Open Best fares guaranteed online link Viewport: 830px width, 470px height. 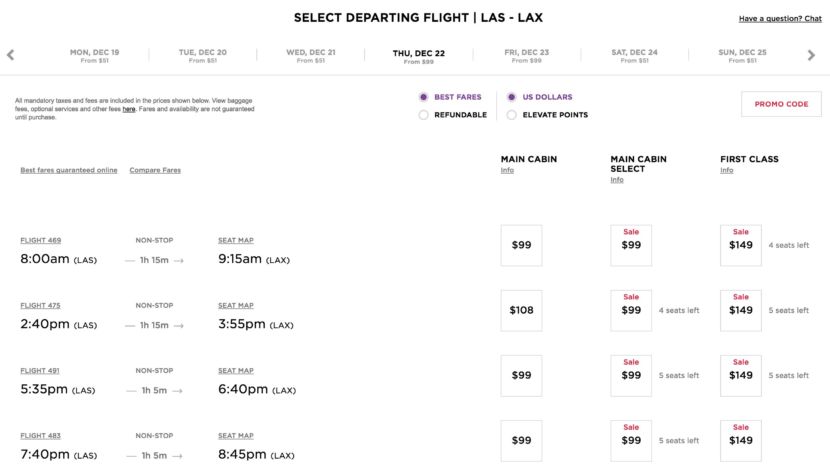[69, 170]
